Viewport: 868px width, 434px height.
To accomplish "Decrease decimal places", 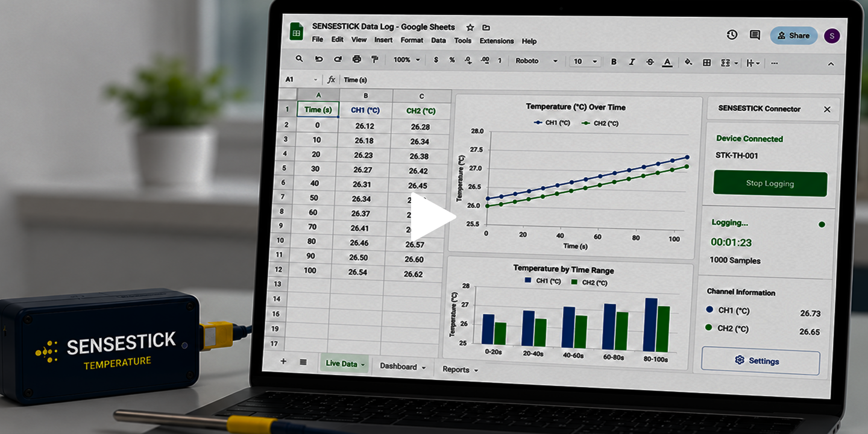I will point(468,60).
